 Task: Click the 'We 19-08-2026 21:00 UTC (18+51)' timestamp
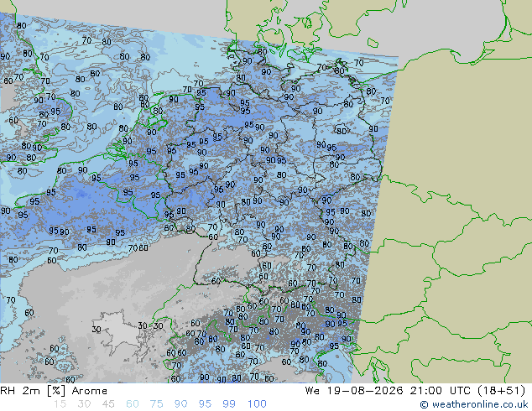point(415,391)
